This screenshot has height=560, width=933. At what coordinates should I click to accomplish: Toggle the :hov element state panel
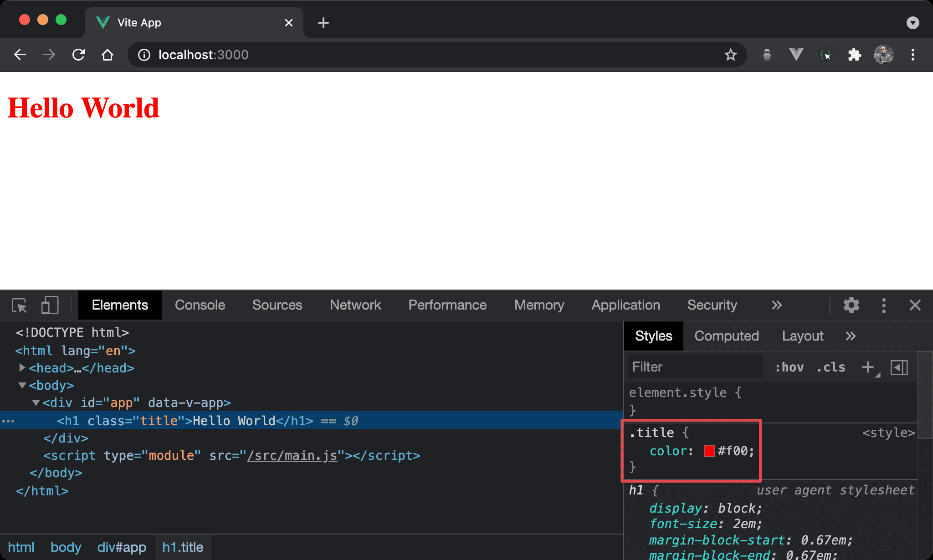coord(789,367)
